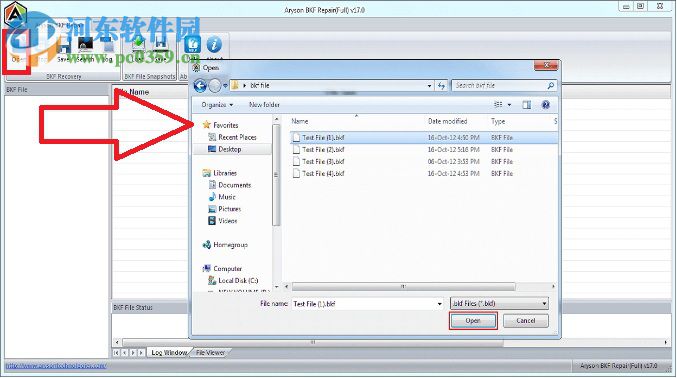Click the Search tool in the ribbon

pyautogui.click(x=85, y=50)
